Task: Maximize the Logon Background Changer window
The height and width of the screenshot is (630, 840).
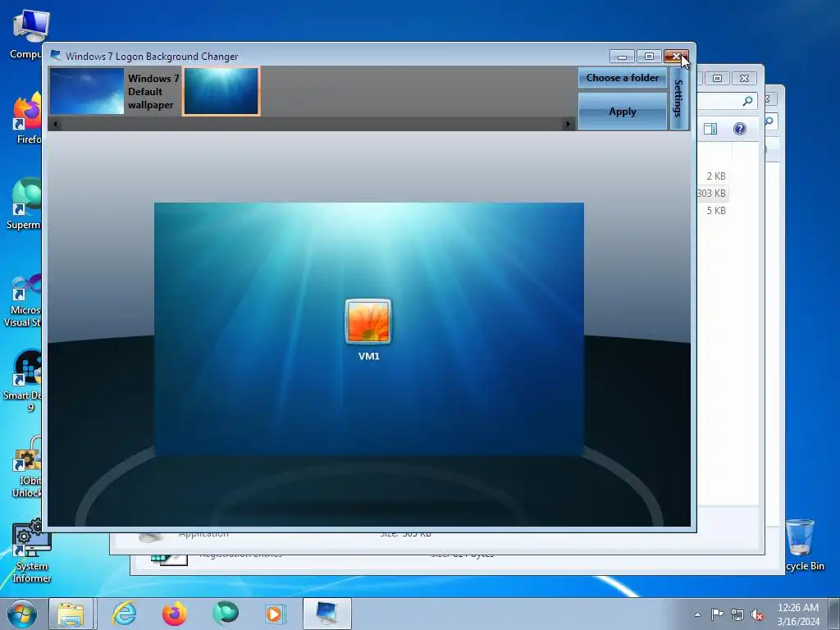Action: coord(649,57)
